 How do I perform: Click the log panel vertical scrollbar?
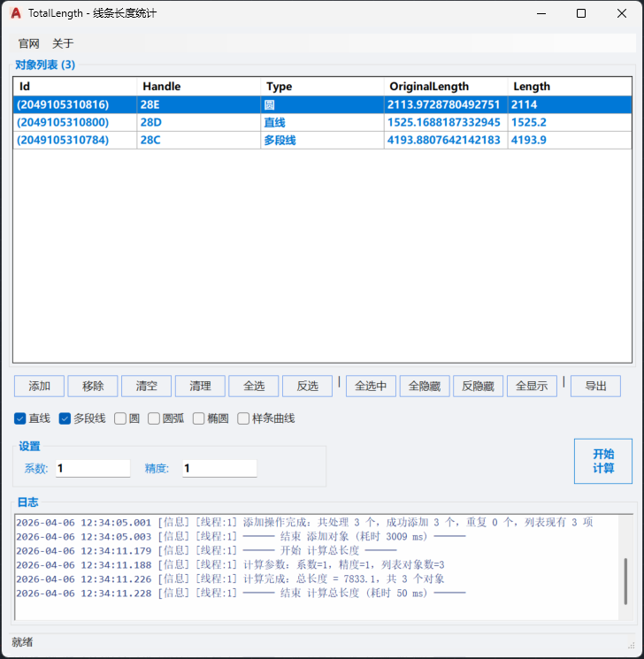pyautogui.click(x=626, y=579)
